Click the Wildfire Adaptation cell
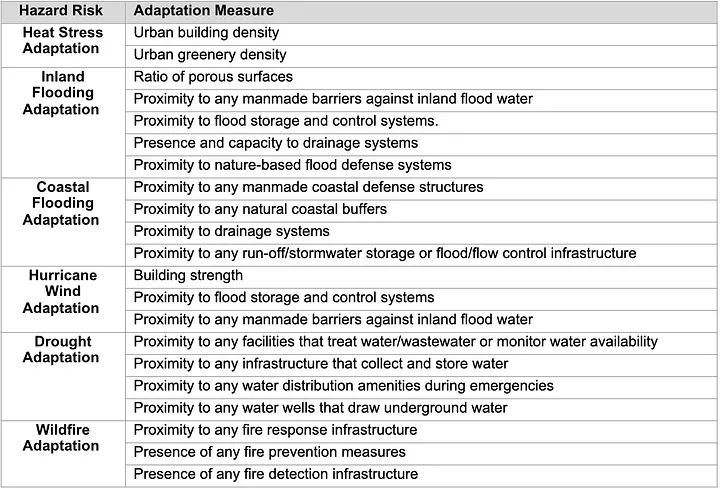This screenshot has width=720, height=489. click(63, 453)
